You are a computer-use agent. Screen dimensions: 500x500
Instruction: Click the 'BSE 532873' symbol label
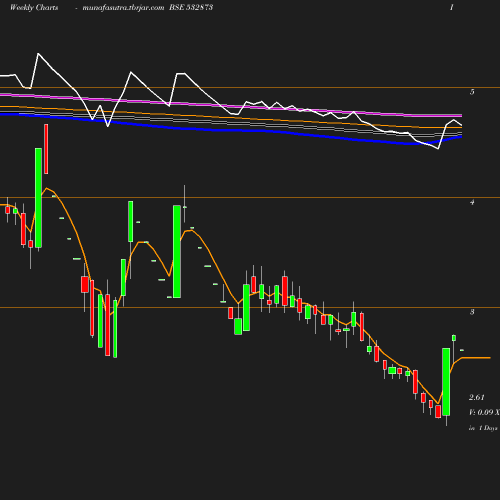point(191,7)
